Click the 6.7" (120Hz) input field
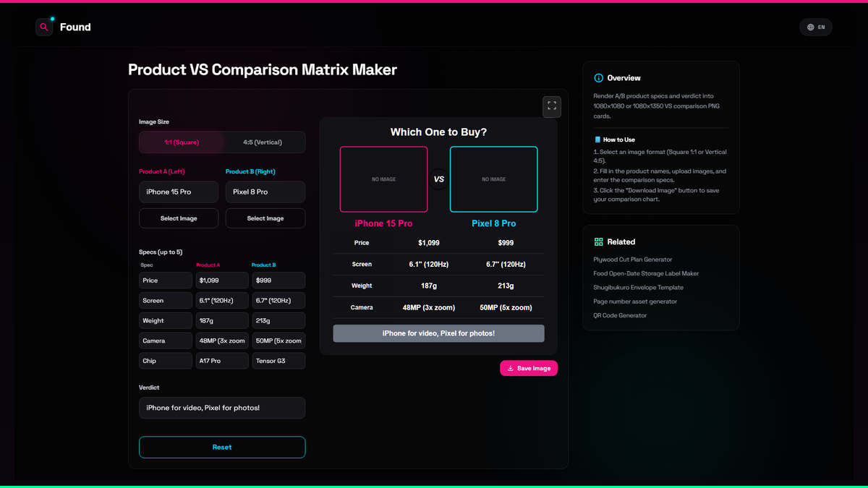 [x=278, y=301]
